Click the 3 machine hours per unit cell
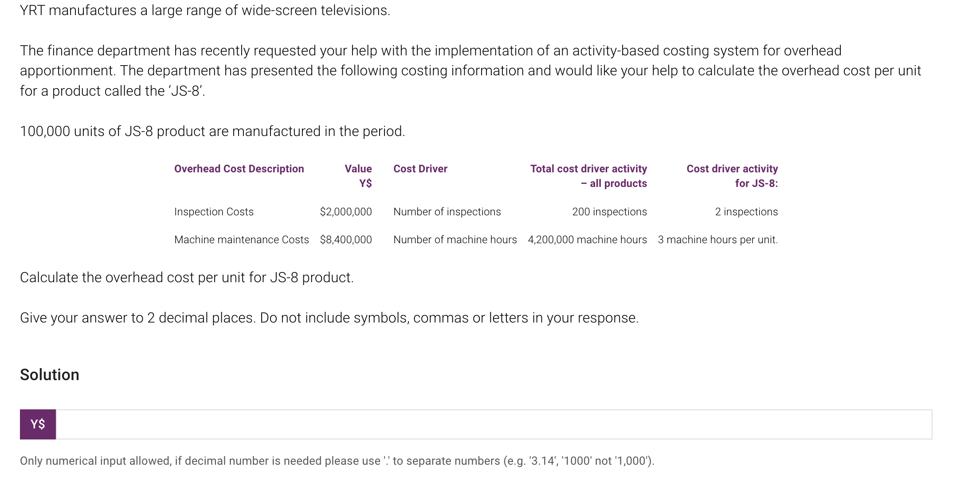The width and height of the screenshot is (980, 482). 717,240
